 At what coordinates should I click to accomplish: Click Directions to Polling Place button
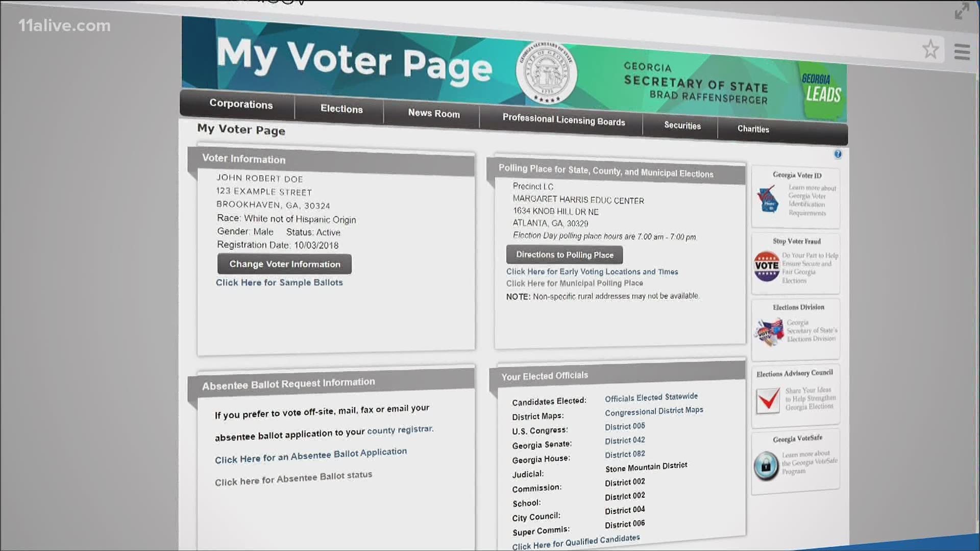tap(563, 254)
